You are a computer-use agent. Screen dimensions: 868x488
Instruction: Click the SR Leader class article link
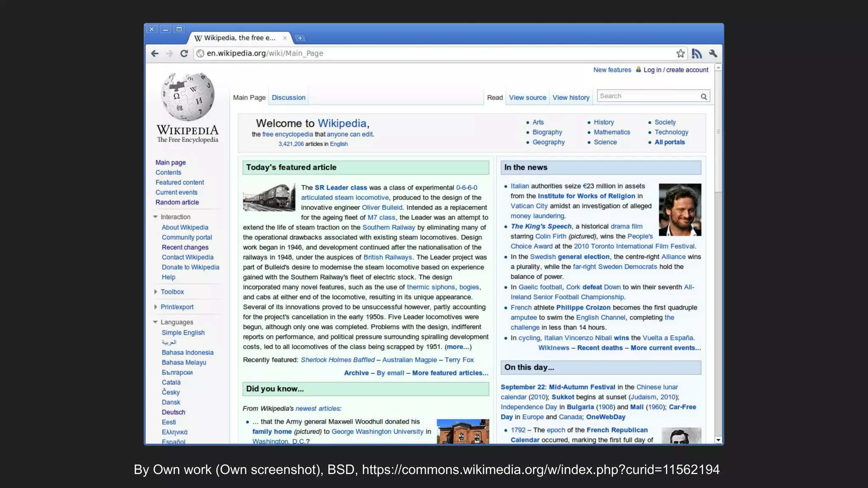coord(341,188)
